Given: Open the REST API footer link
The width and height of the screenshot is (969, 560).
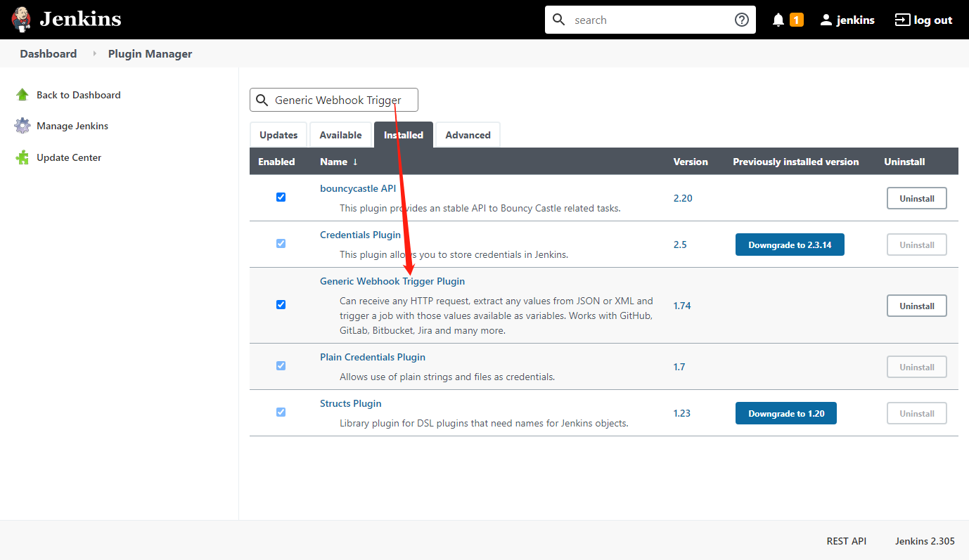Looking at the screenshot, I should coord(847,541).
